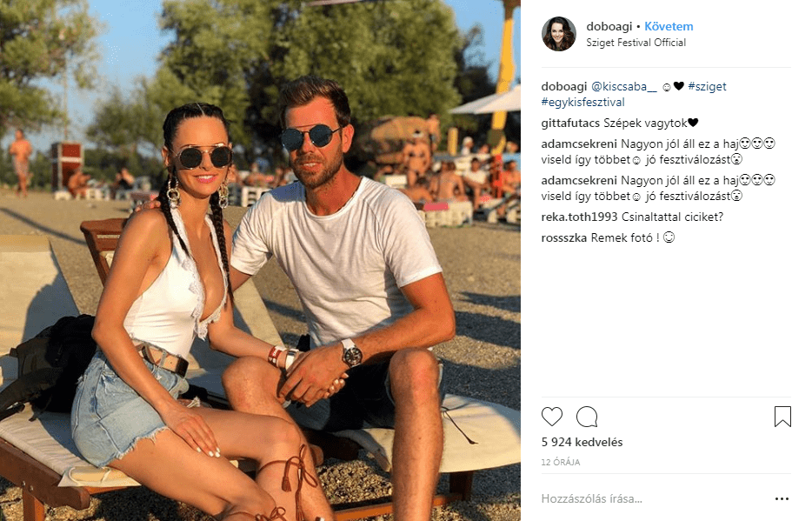Open the first adamcsekreni commenter profile
The image size is (812, 521).
tap(579, 144)
